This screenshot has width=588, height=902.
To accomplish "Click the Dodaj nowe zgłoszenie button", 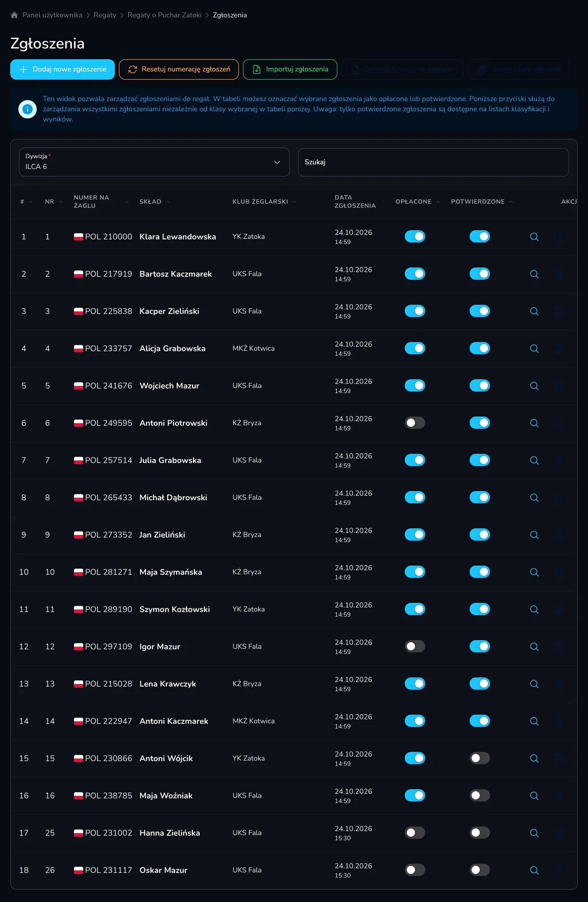I will click(62, 69).
